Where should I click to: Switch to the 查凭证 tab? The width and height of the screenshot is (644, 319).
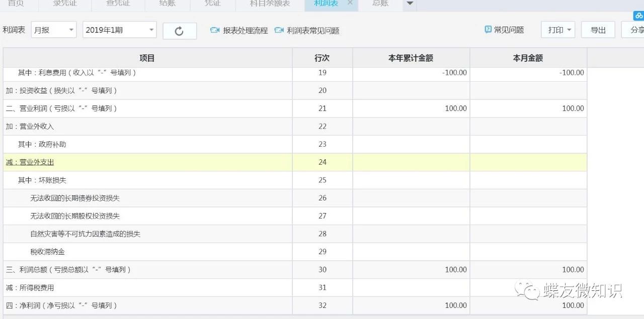point(117,4)
